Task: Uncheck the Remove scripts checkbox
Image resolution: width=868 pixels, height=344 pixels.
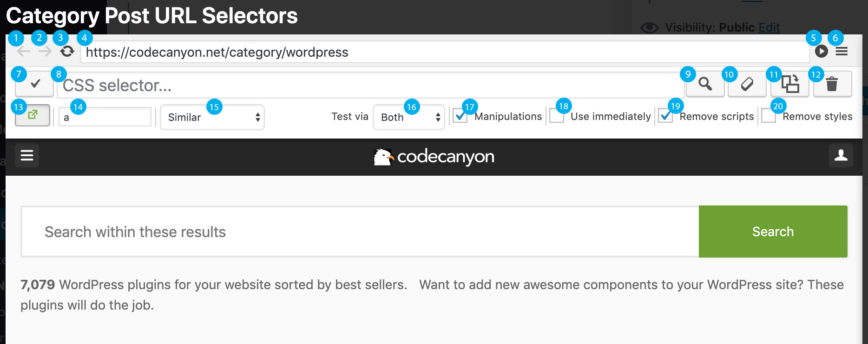Action: [665, 116]
